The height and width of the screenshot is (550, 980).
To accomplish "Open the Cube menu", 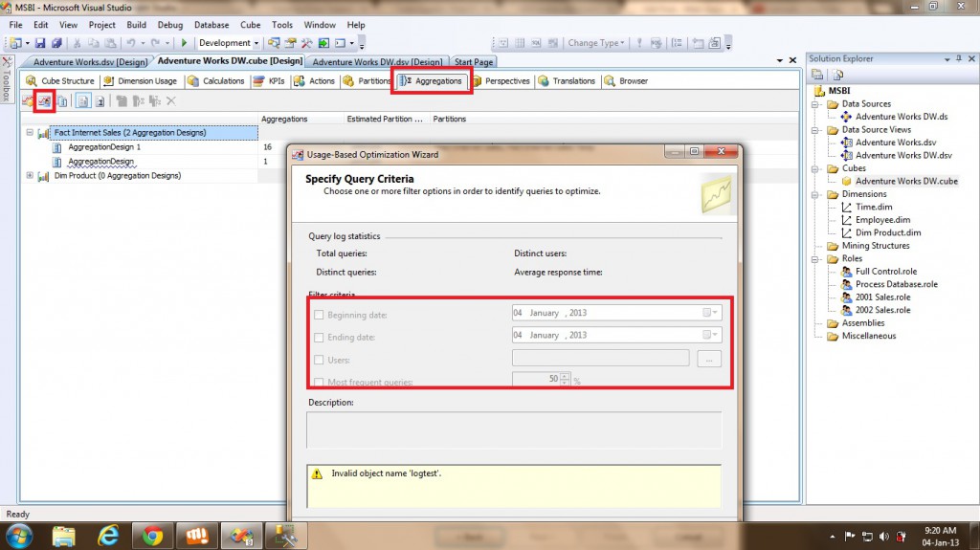I will point(250,25).
